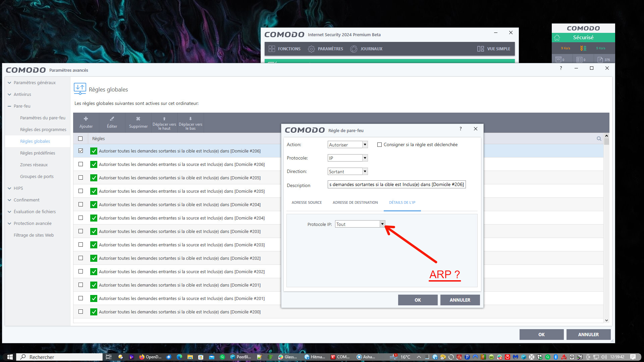Viewport: 644px width, 362px height.
Task: Check the outgoing Domicile #204 rule checkbox
Action: click(80, 204)
